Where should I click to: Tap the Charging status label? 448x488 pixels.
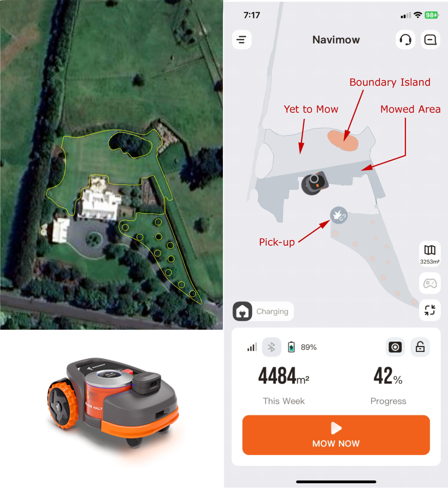click(x=272, y=311)
